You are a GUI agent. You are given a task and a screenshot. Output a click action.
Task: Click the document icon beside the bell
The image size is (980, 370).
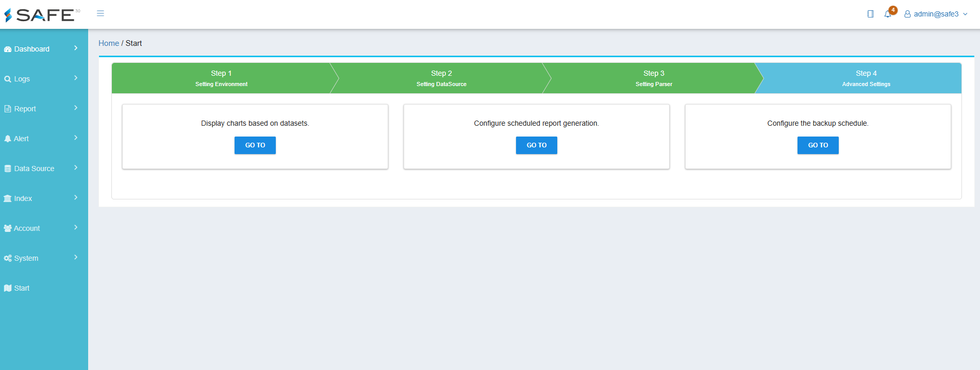coord(871,14)
